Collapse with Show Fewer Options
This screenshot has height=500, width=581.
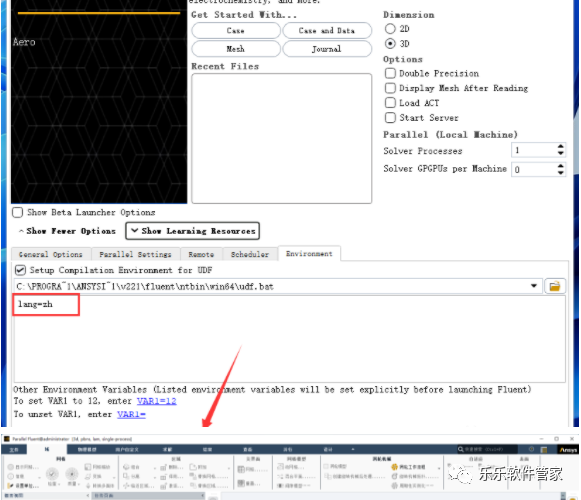click(67, 231)
